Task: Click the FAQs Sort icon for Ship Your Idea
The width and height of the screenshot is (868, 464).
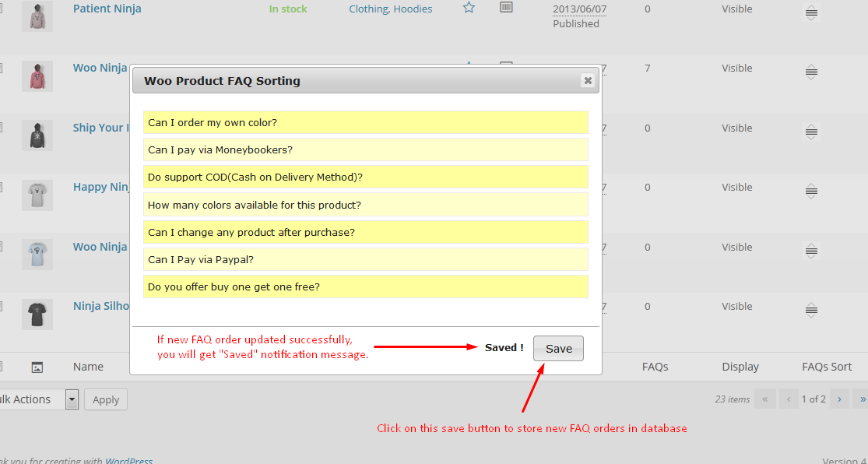Action: point(810,132)
